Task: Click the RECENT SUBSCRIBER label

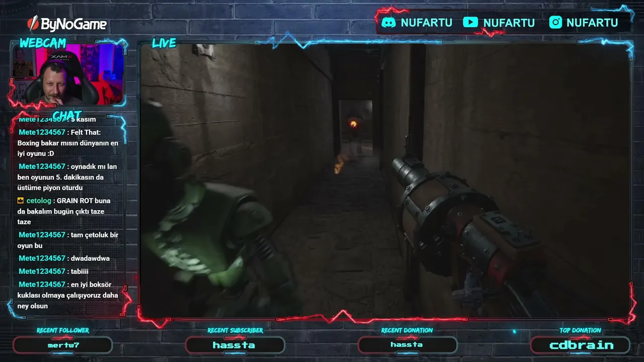Action: pos(235,330)
